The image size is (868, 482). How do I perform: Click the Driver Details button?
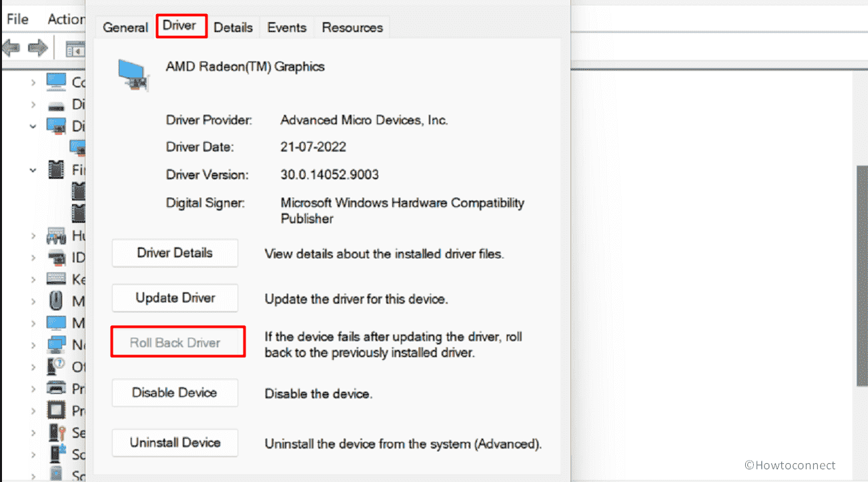pos(175,253)
